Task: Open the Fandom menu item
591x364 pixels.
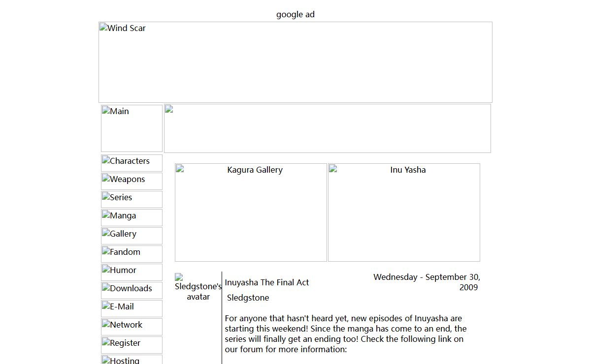Action: 131,254
